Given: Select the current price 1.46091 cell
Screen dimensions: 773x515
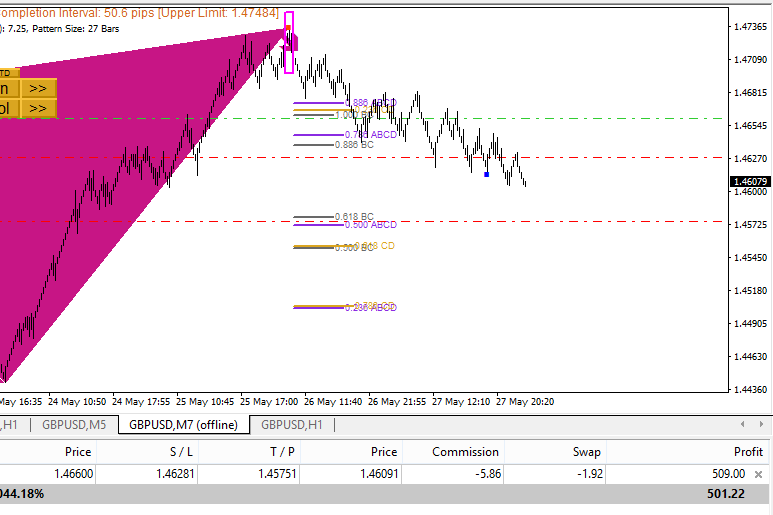Looking at the screenshot, I should tap(379, 474).
